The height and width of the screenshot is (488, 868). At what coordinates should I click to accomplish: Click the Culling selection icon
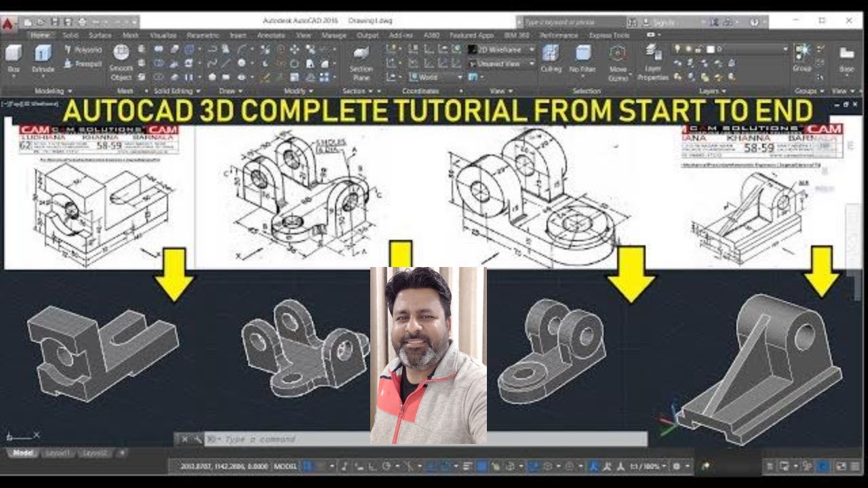pyautogui.click(x=551, y=59)
